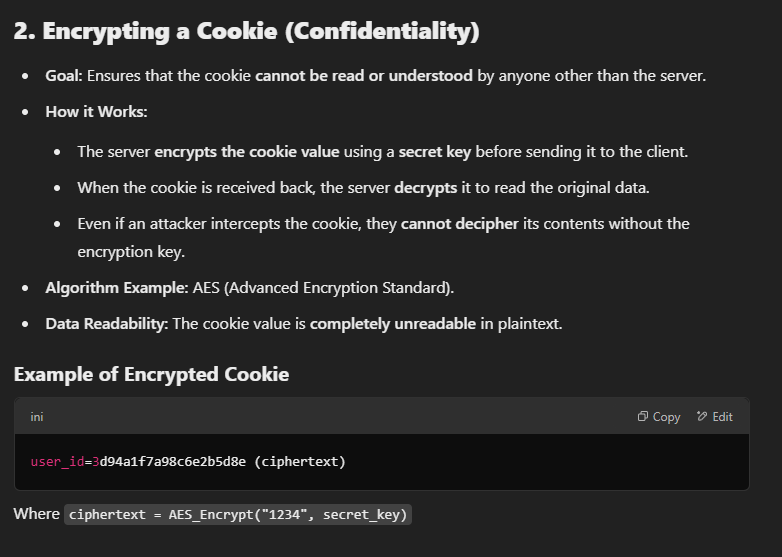This screenshot has height=557, width=782.
Task: Click the bold phrase "completely unreadable"
Action: point(392,324)
